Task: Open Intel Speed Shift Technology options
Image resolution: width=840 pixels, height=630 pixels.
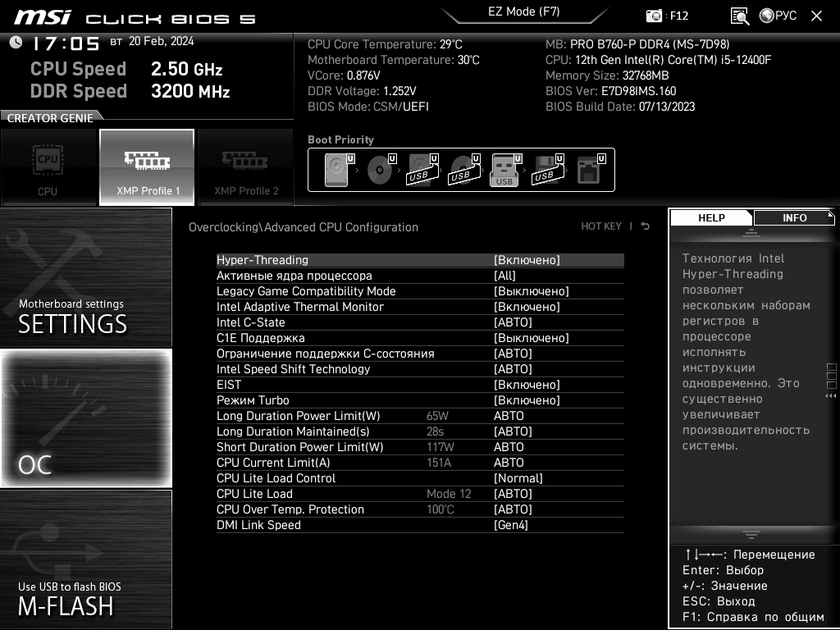Action: tap(420, 369)
